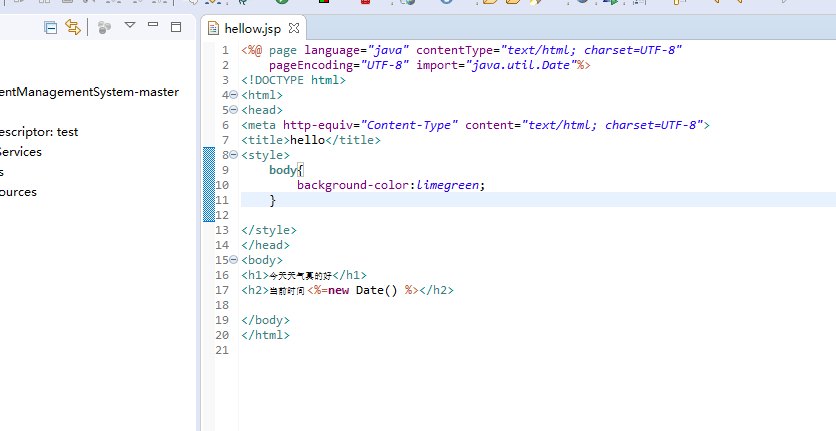Toggle Link with Editor in explorer panel
Viewport: 836px width, 431px height.
point(73,27)
